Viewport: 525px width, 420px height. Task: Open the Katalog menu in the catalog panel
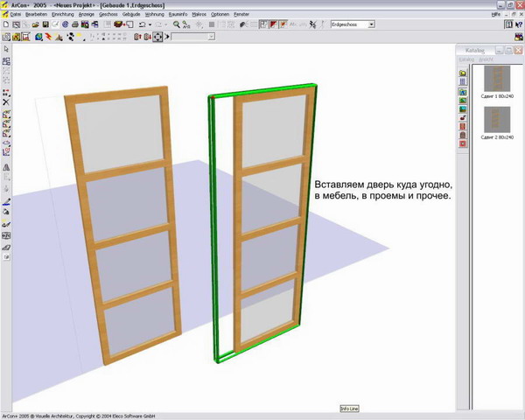[x=465, y=59]
